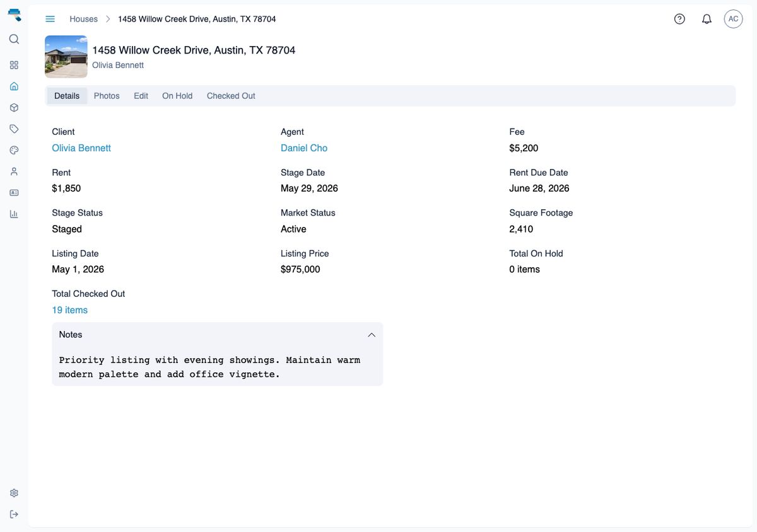Click the Market Status label
Viewport: 757px width, 532px height.
tap(308, 213)
